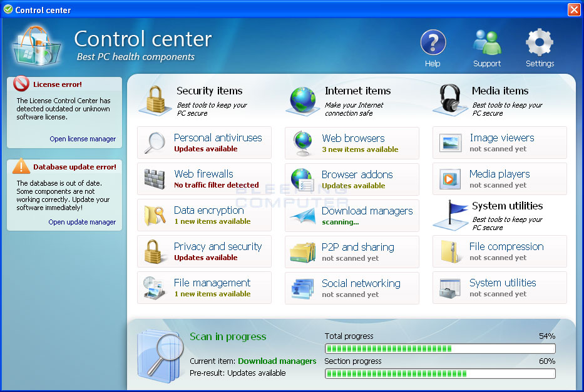Click the toolbox icon for System utilities item
The image size is (584, 392).
click(x=450, y=288)
